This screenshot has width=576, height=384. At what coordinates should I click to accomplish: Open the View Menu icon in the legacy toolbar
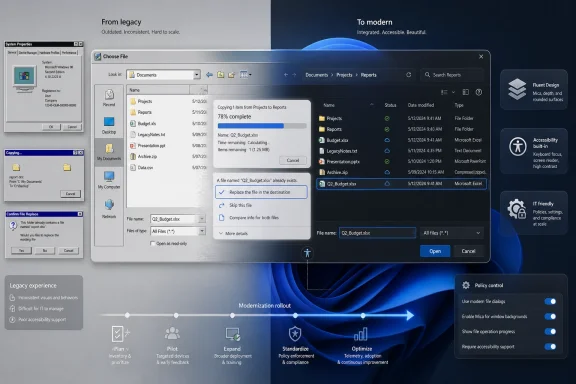click(x=245, y=75)
